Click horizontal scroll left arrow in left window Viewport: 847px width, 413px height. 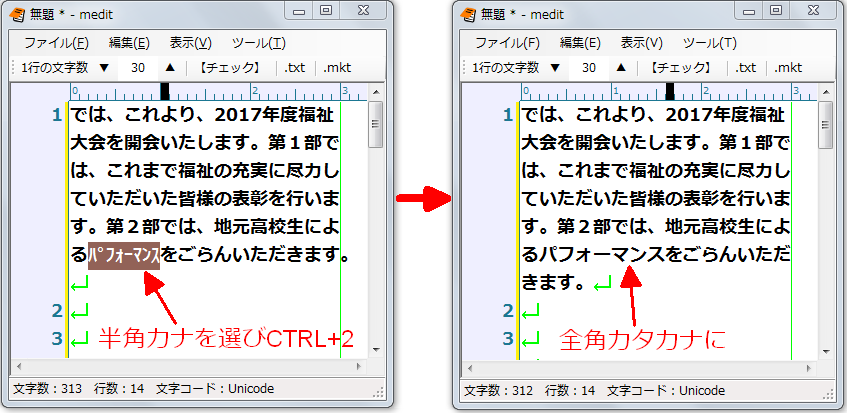(x=19, y=366)
